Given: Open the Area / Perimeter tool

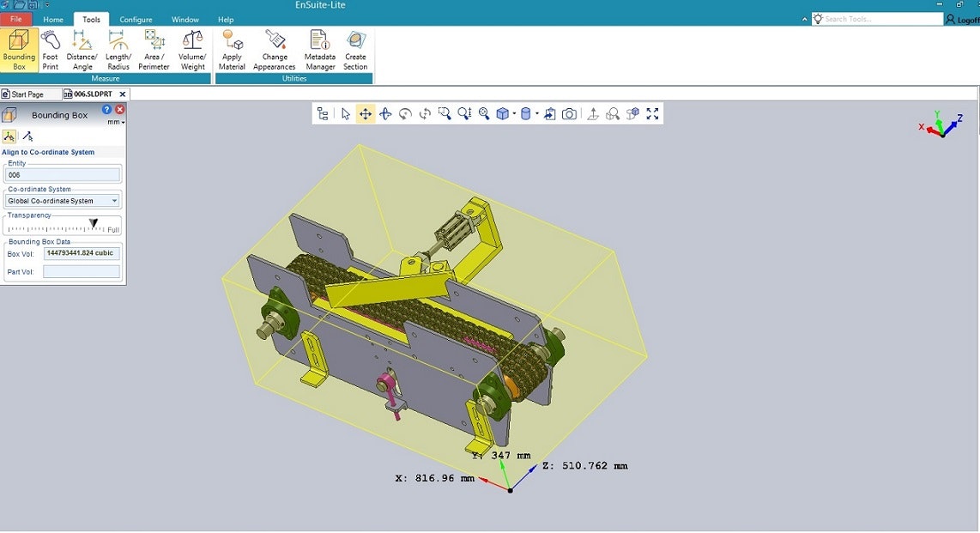Looking at the screenshot, I should click(x=154, y=50).
